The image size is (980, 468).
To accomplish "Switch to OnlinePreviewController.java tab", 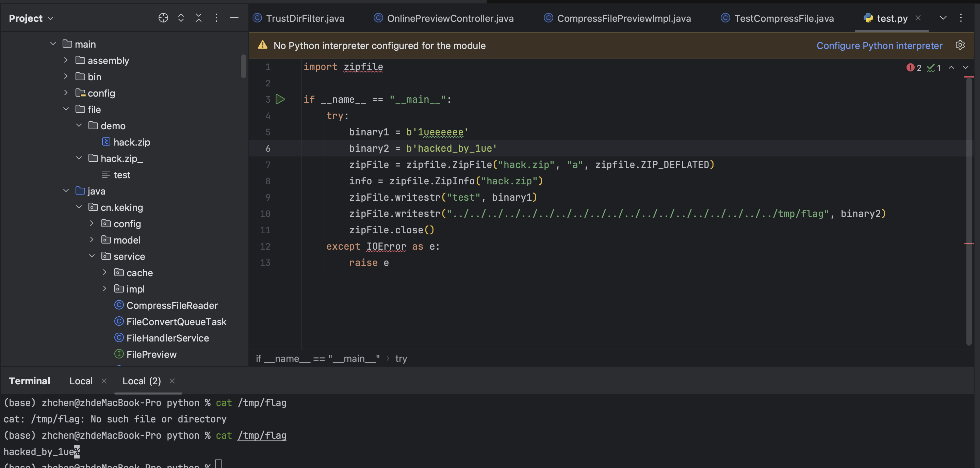I will click(444, 18).
